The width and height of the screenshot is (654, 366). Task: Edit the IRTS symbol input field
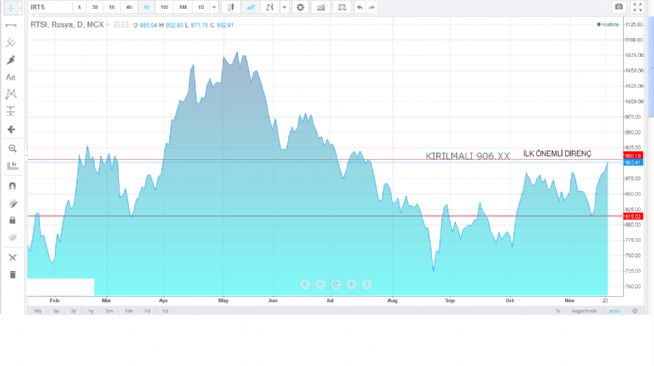coord(50,7)
